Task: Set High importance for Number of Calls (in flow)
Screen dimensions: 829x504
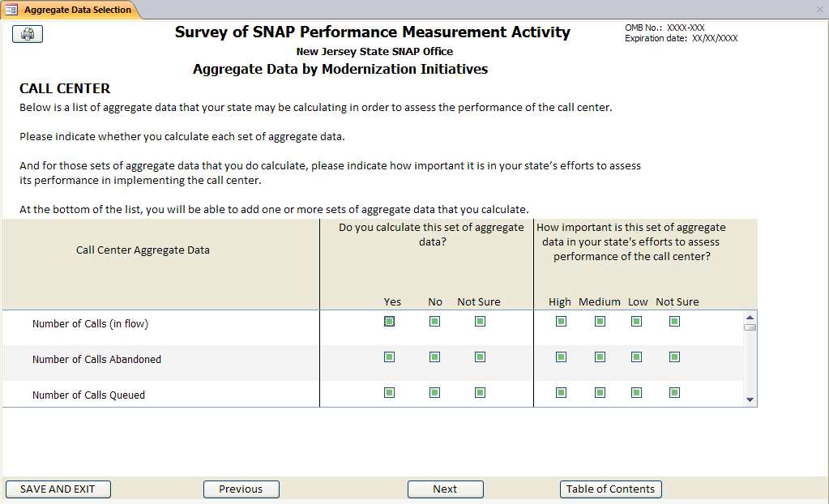Action: tap(561, 322)
